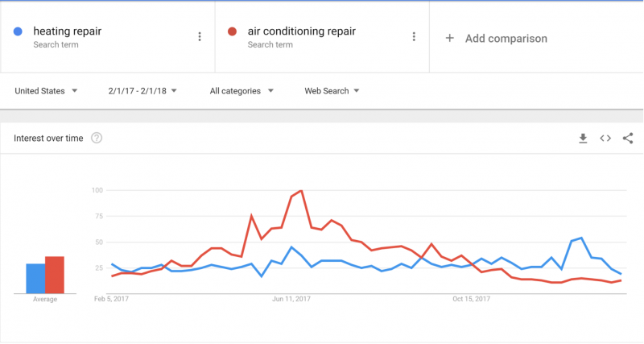Open embed code for the chart
Screen dimensions: 644x344
pyautogui.click(x=605, y=139)
